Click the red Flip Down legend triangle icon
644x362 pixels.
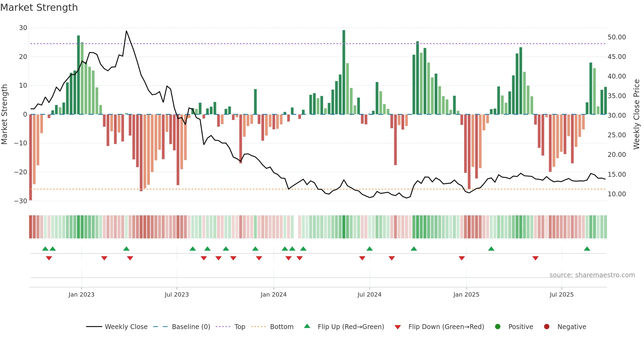pyautogui.click(x=398, y=327)
